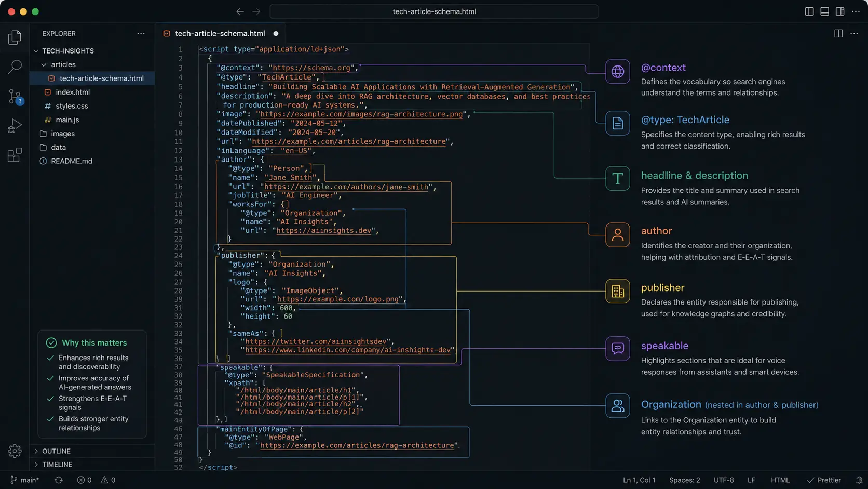Open Source Control view with badge
The width and height of the screenshot is (868, 489).
coord(15,96)
